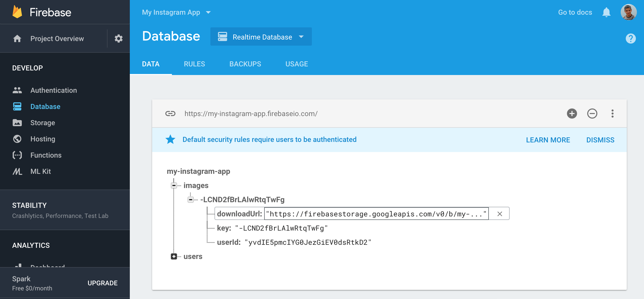Switch to the Rules tab
The height and width of the screenshot is (299, 644).
pyautogui.click(x=194, y=64)
